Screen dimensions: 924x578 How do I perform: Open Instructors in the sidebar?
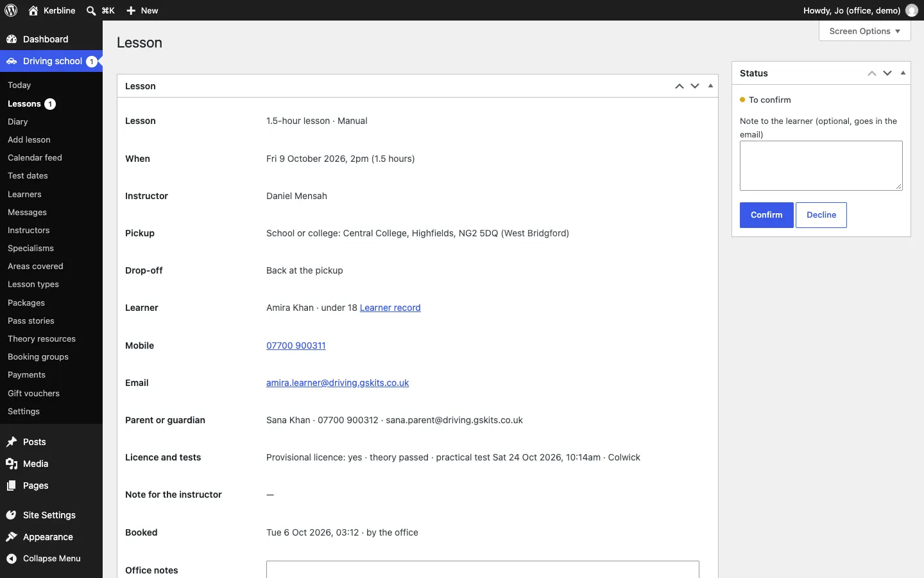click(28, 231)
